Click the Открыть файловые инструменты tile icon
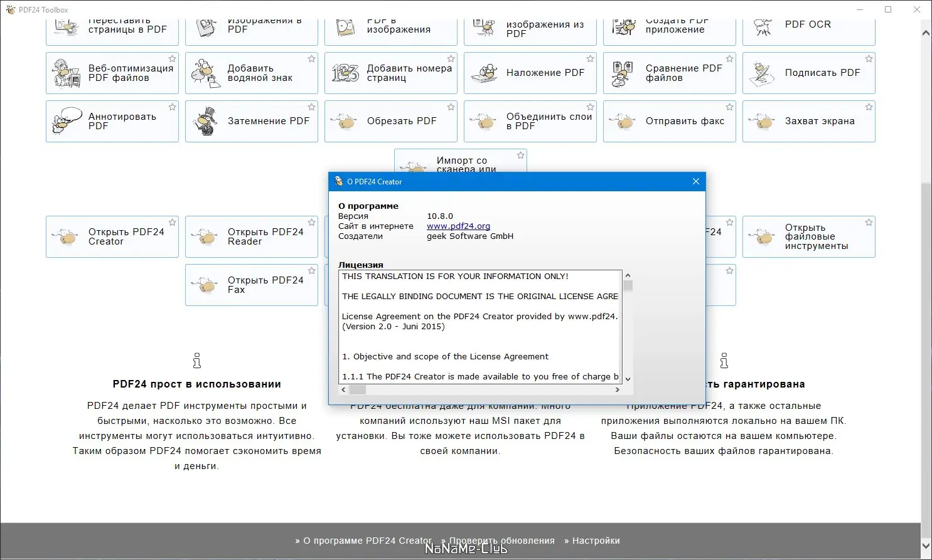932x560 pixels. point(763,236)
